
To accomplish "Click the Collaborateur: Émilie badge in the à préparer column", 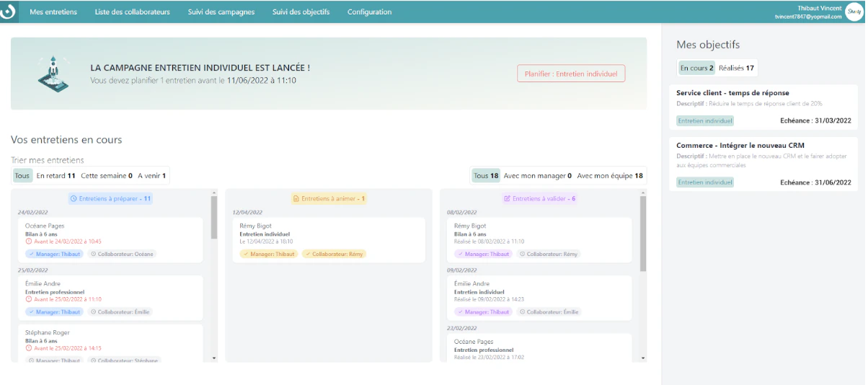I will (x=120, y=312).
